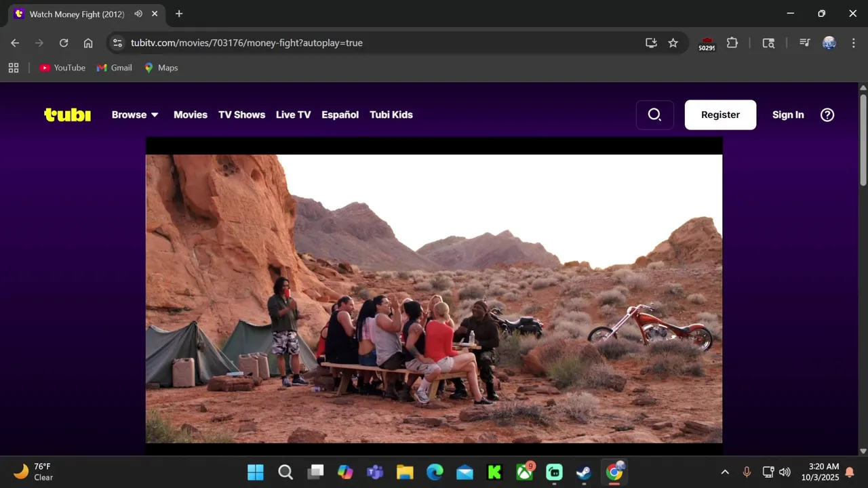Open the Tubi help question mark icon
This screenshot has height=488, width=868.
pos(827,115)
